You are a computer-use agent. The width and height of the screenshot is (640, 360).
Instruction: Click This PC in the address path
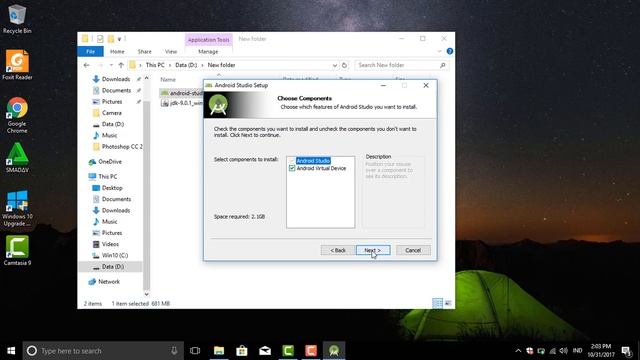155,65
